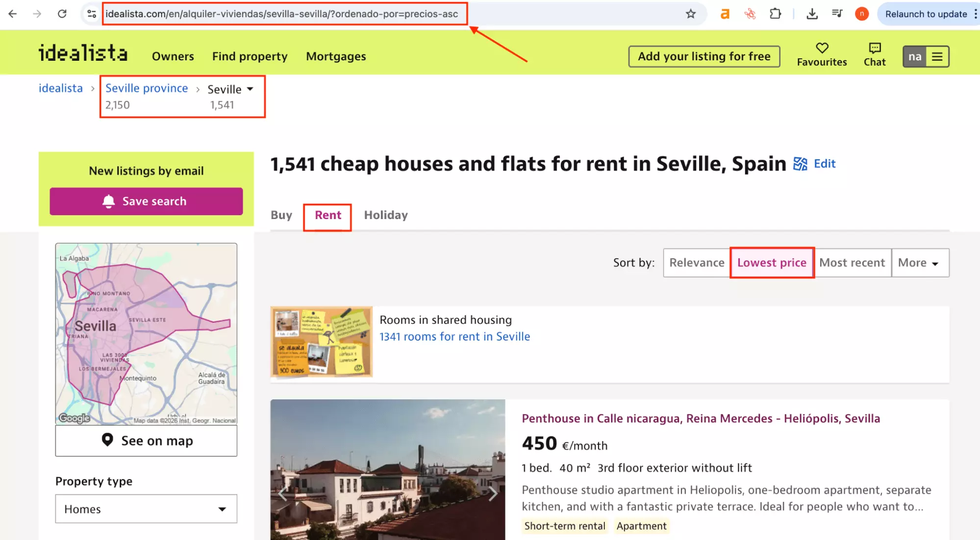
Task: Click the Seville province breadcrumb link
Action: pos(146,88)
